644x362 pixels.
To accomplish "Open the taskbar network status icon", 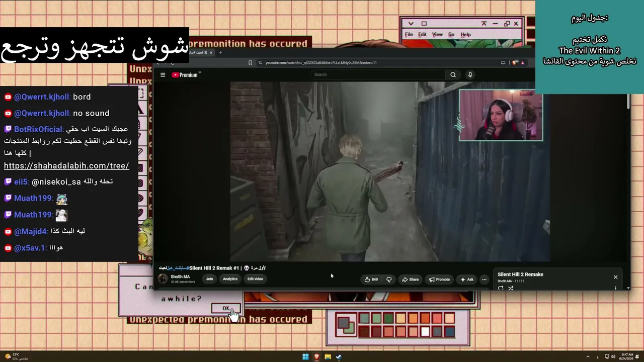I will (607, 357).
